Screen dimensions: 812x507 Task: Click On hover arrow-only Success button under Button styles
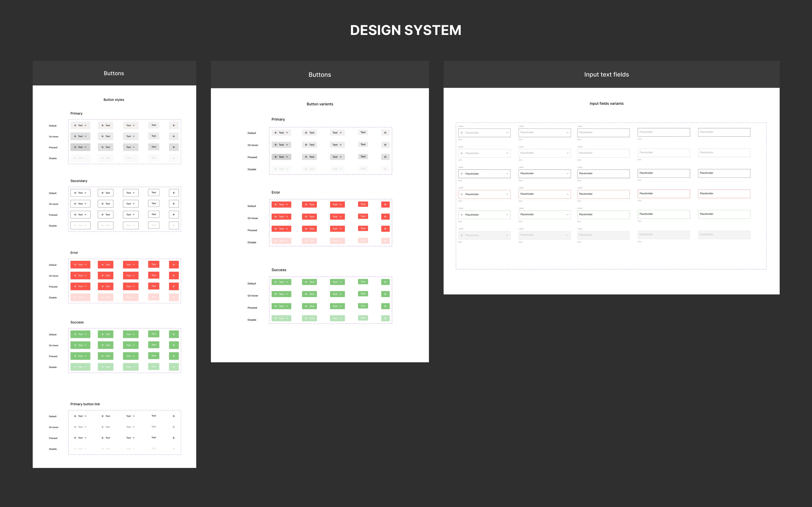tap(174, 345)
